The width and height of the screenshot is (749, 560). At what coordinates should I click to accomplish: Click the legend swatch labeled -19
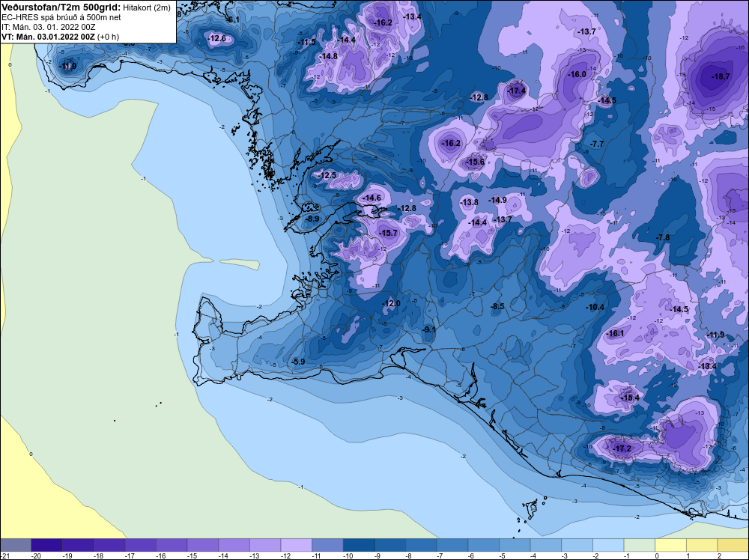click(x=78, y=545)
